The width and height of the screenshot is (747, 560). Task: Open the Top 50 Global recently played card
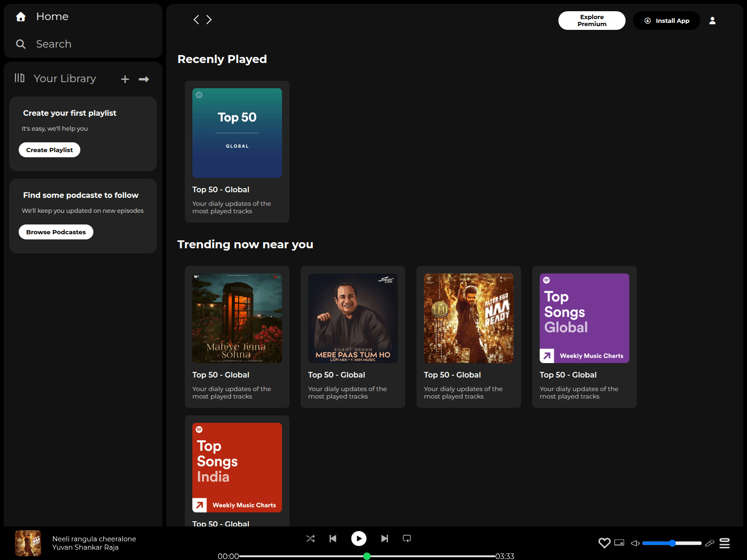(x=237, y=152)
